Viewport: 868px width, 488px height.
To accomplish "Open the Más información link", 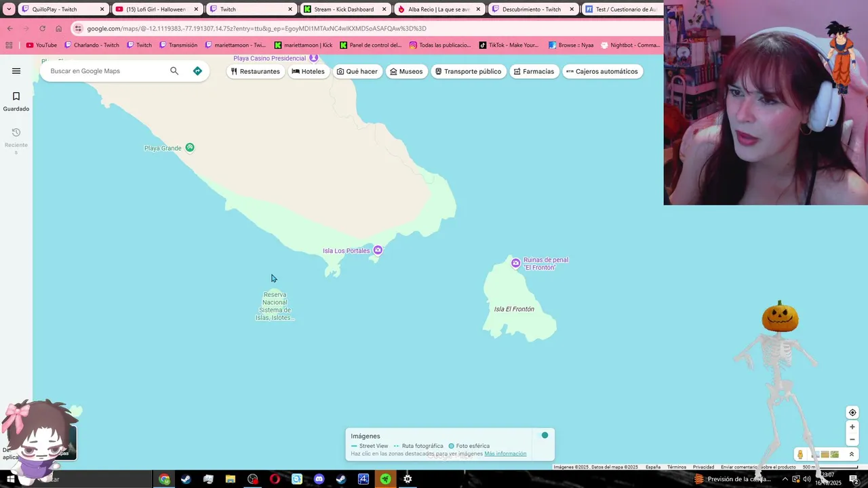I will point(505,453).
